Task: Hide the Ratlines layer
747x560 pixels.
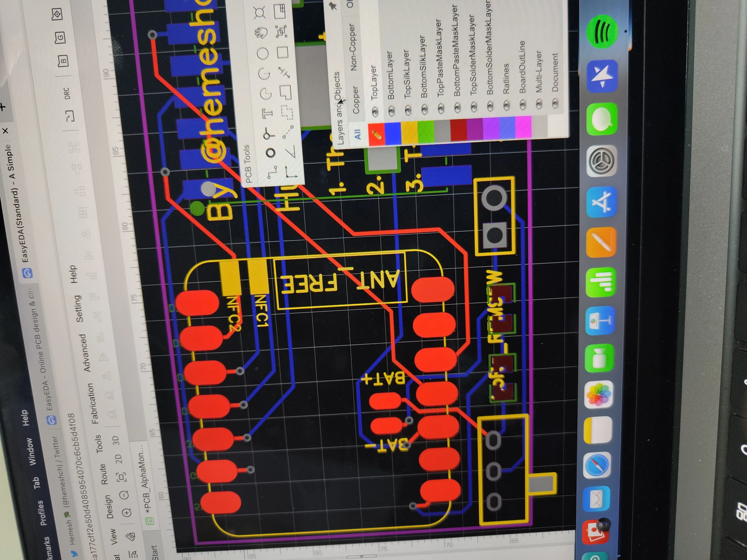Action: [x=506, y=106]
